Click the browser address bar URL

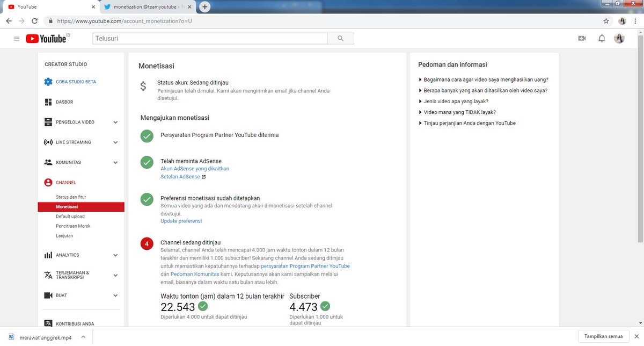coord(124,21)
